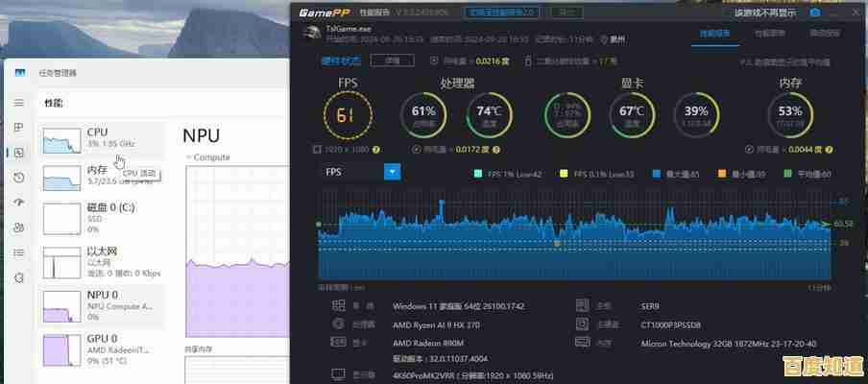Viewport: 868px width, 384px height.
Task: Open the Startup apps page icon
Action: click(x=18, y=203)
